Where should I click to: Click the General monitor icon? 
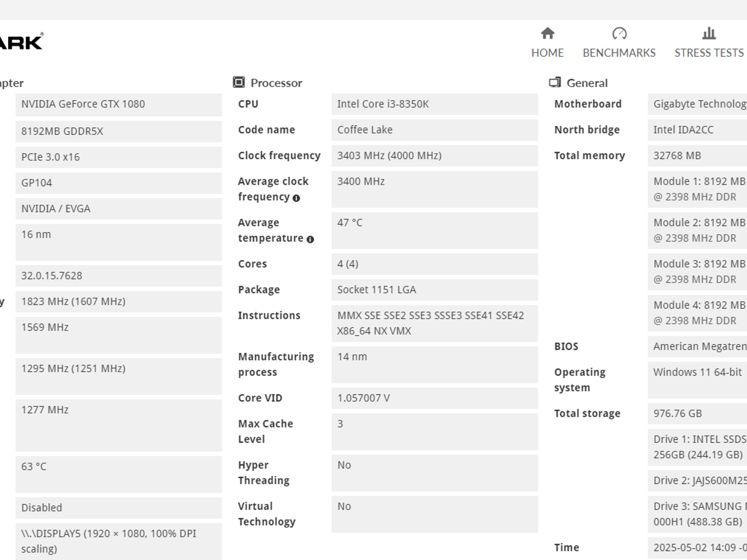[555, 82]
